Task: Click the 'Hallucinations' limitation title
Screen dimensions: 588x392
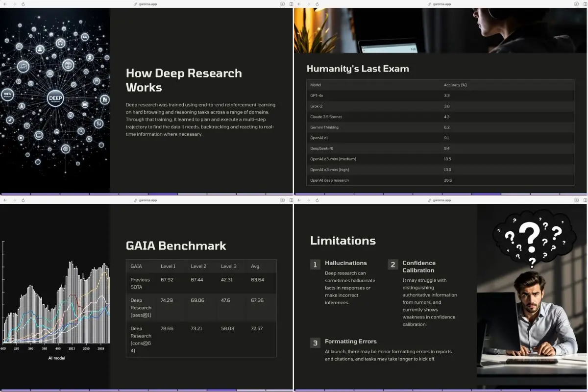Action: [346, 263]
